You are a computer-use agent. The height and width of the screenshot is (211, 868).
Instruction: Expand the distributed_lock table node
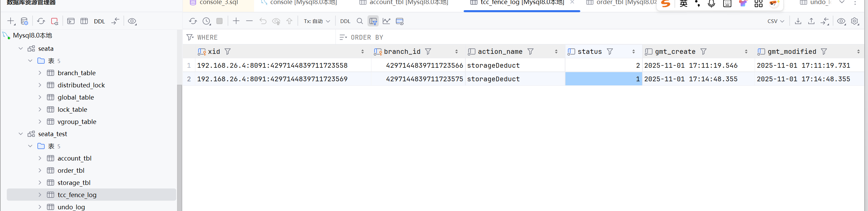point(40,85)
